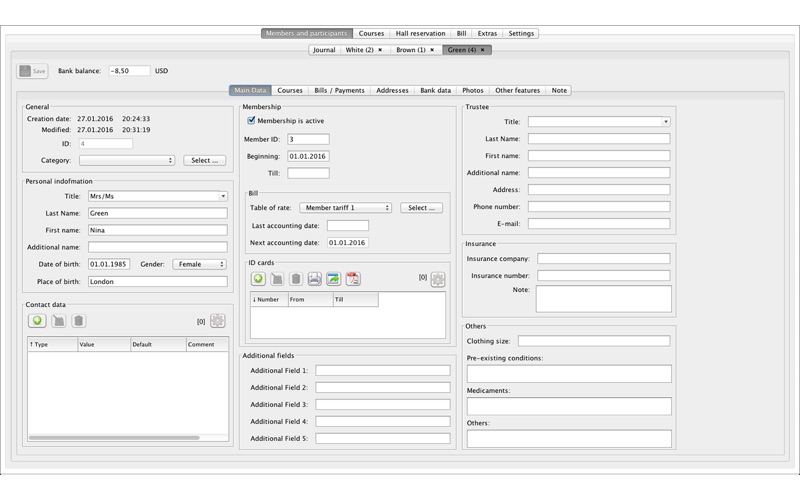Image resolution: width=800 pixels, height=500 pixels.
Task: Expand the Table of rate dropdown
Action: pyautogui.click(x=345, y=208)
